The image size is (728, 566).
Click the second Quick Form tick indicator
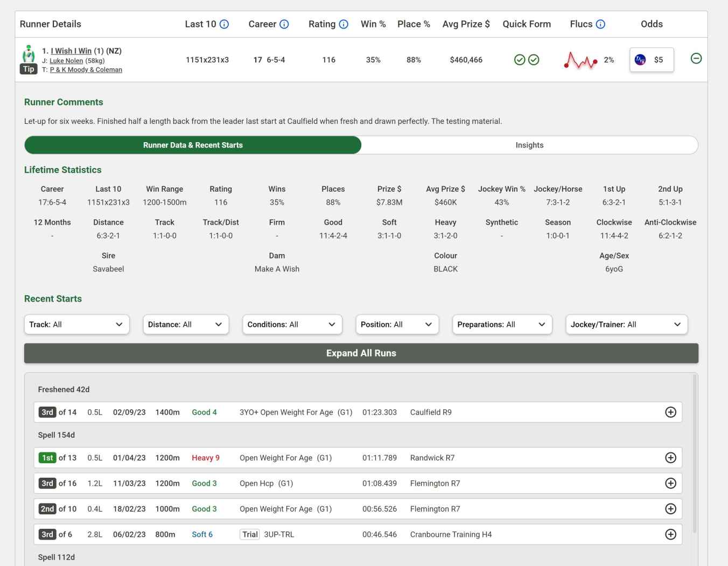tap(533, 60)
